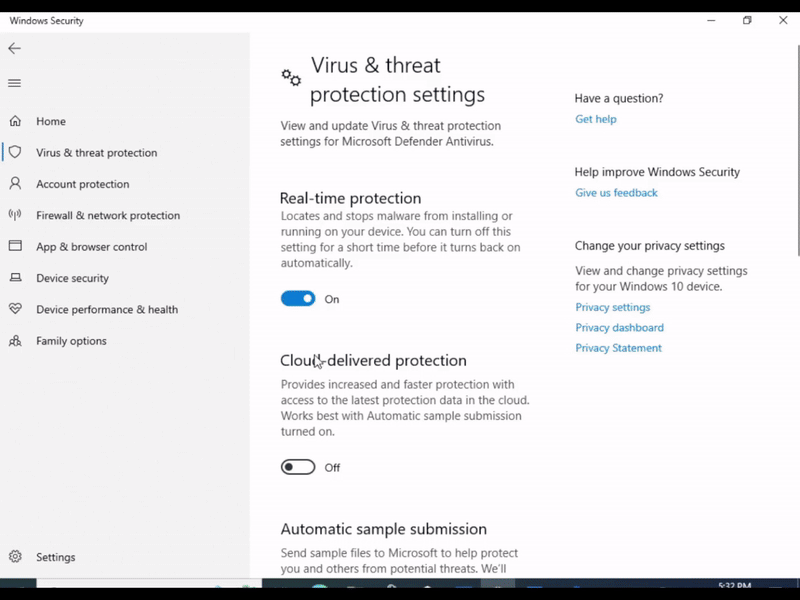
Task: Click the Device security laptop icon
Action: (15, 278)
